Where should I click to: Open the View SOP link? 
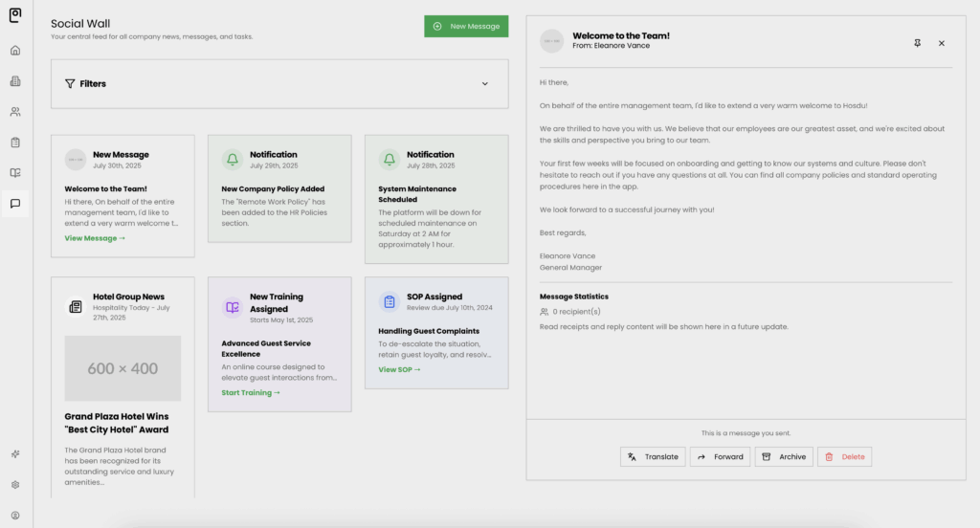point(399,369)
